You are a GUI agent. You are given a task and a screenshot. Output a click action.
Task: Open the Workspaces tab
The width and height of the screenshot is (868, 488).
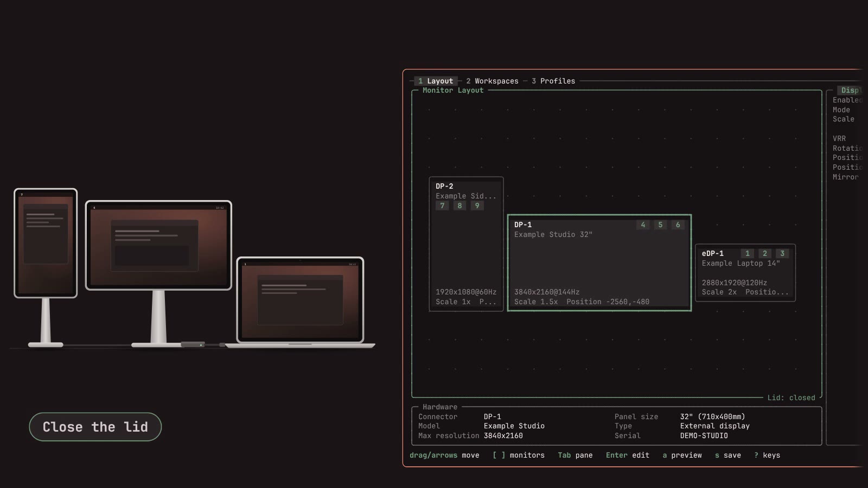[x=492, y=81]
